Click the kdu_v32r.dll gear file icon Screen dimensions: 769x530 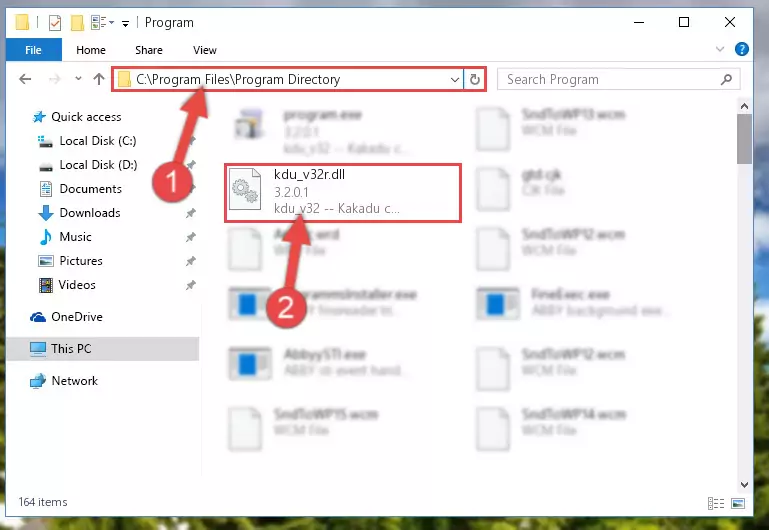click(245, 189)
